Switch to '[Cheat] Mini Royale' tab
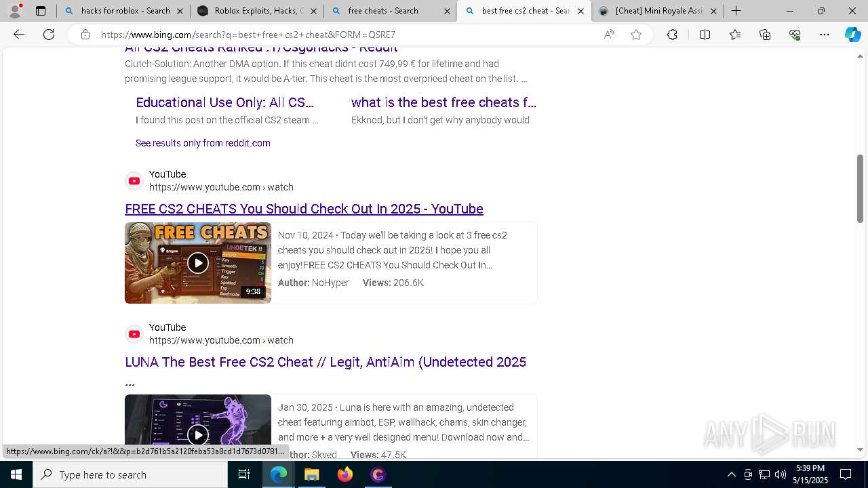Viewport: 868px width, 488px height. [658, 11]
